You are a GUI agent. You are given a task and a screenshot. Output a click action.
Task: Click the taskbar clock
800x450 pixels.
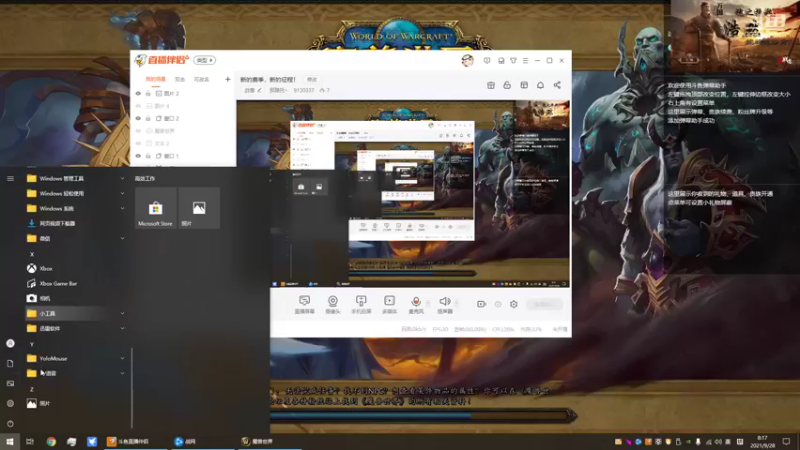[762, 442]
